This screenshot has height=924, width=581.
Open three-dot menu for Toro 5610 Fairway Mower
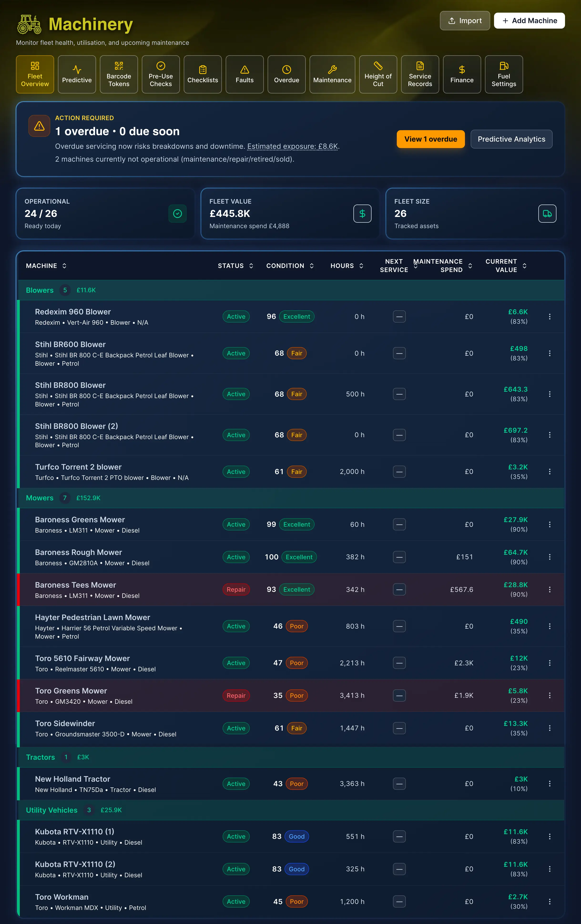[x=550, y=663]
